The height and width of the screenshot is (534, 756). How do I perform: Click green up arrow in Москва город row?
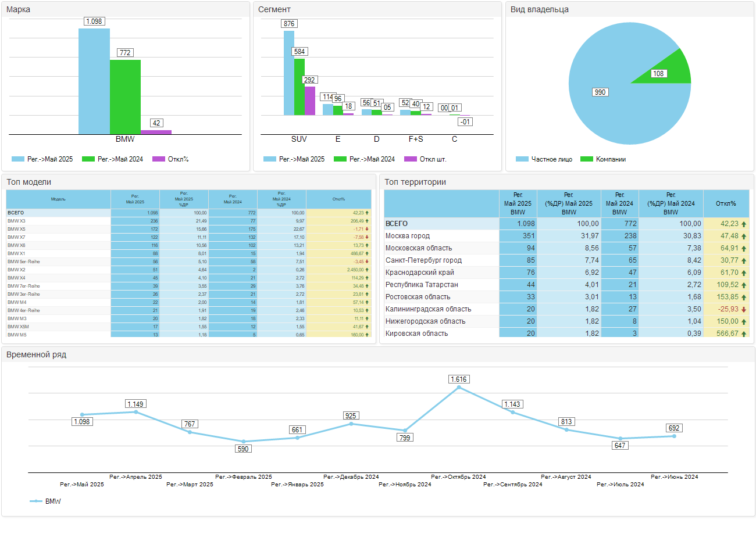[743, 236]
